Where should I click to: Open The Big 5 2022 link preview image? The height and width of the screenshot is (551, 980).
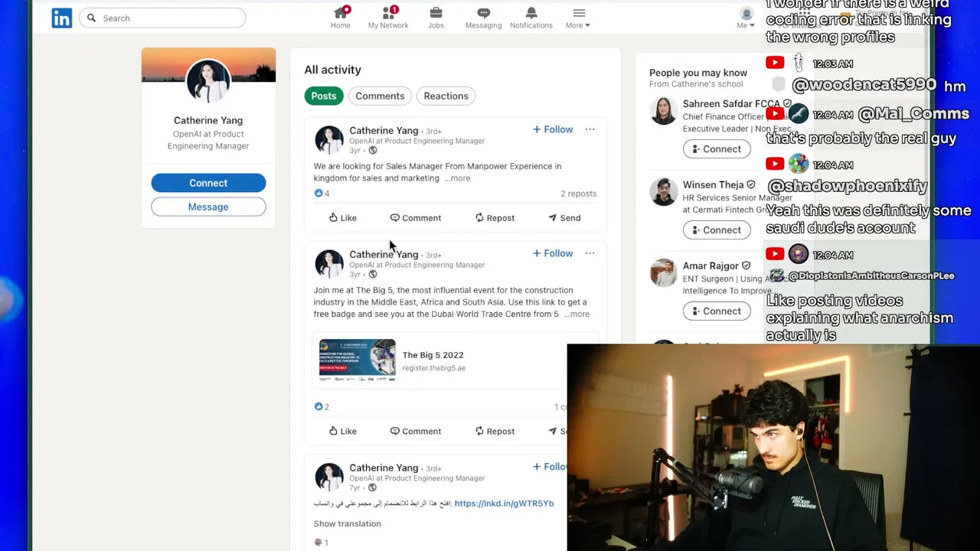tap(358, 360)
